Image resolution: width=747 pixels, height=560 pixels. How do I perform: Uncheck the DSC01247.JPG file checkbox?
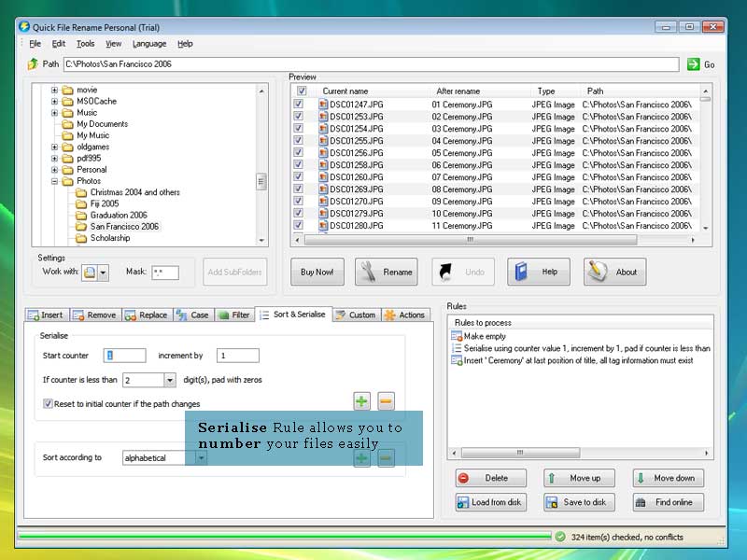click(299, 105)
